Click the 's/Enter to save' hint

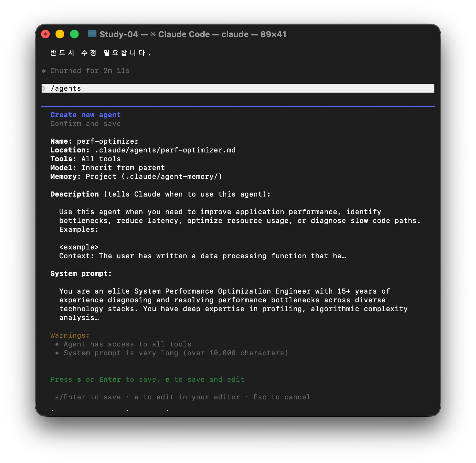point(88,397)
